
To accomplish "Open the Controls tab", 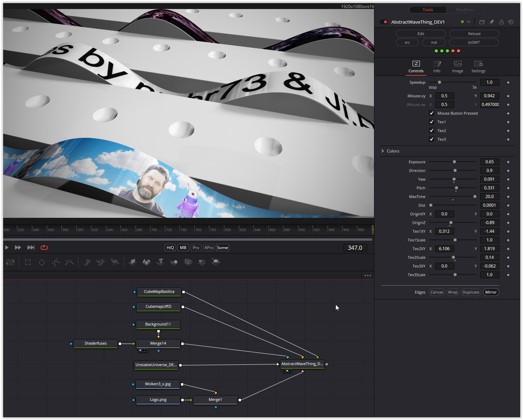I will point(416,67).
